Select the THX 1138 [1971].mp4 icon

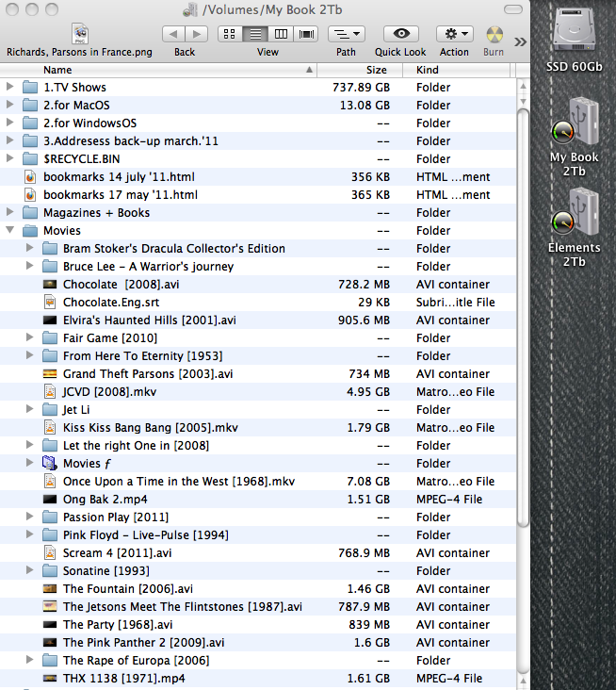(50, 678)
